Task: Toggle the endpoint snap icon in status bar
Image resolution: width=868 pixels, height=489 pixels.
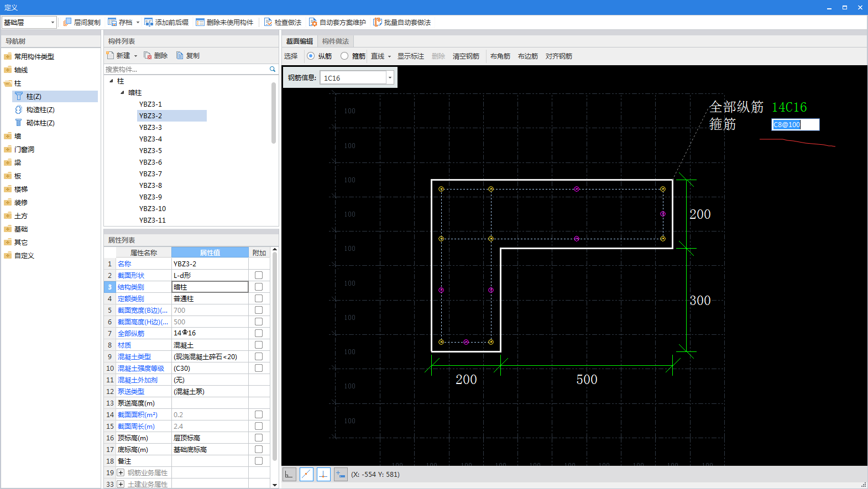Action: click(306, 474)
